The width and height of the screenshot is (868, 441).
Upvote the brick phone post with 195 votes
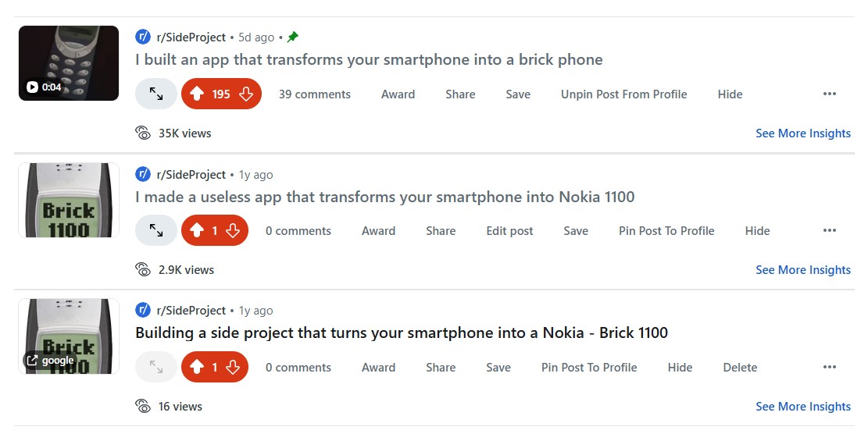pos(197,94)
